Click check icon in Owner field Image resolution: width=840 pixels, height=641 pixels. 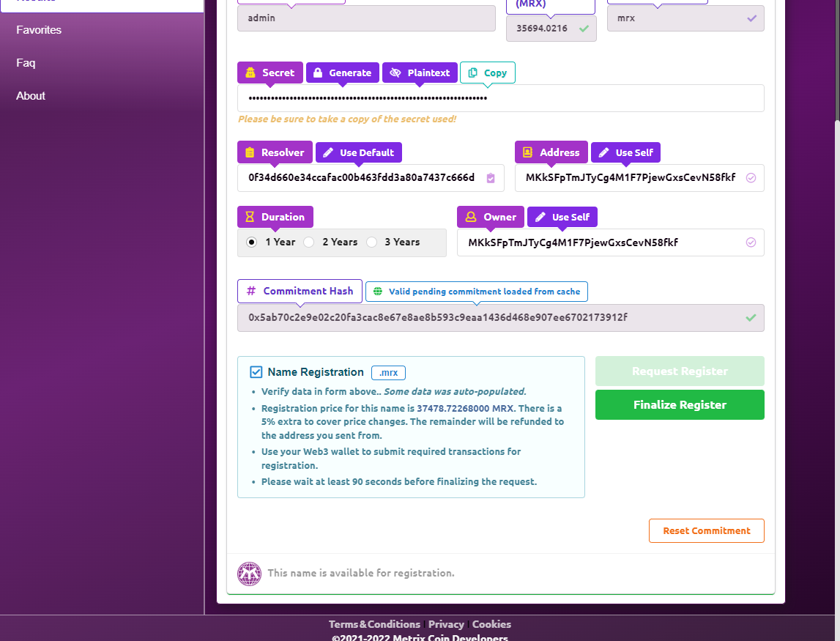751,242
